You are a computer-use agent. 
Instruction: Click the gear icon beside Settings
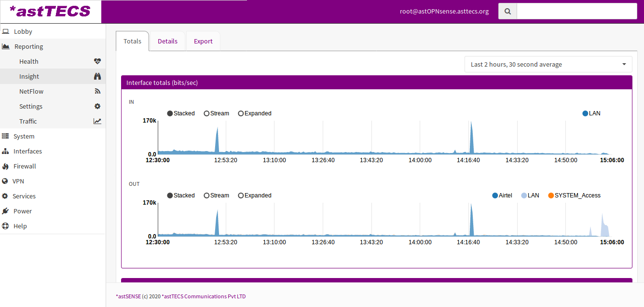(x=97, y=106)
